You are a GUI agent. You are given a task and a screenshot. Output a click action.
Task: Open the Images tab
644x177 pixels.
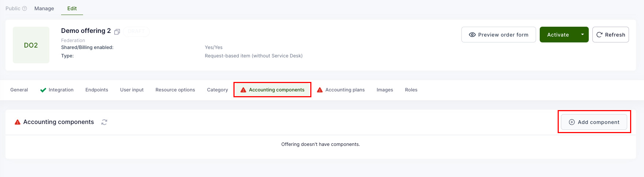[385, 90]
